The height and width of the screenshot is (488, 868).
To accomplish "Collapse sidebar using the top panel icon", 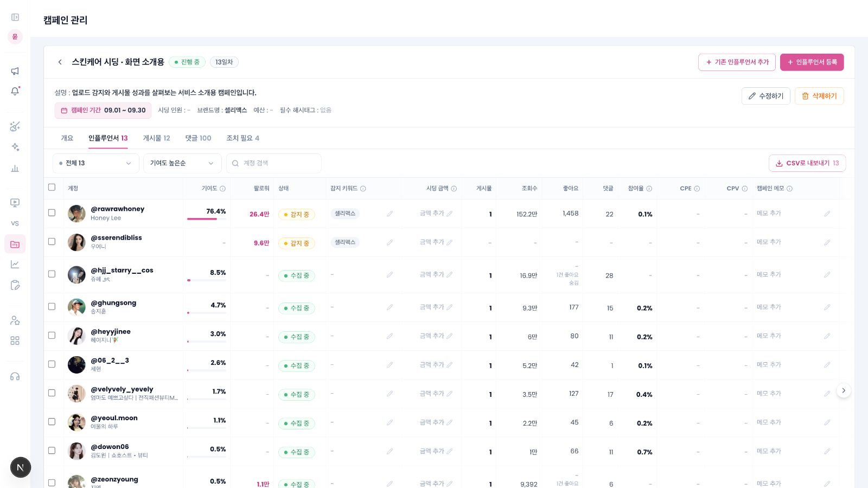I will click(15, 17).
